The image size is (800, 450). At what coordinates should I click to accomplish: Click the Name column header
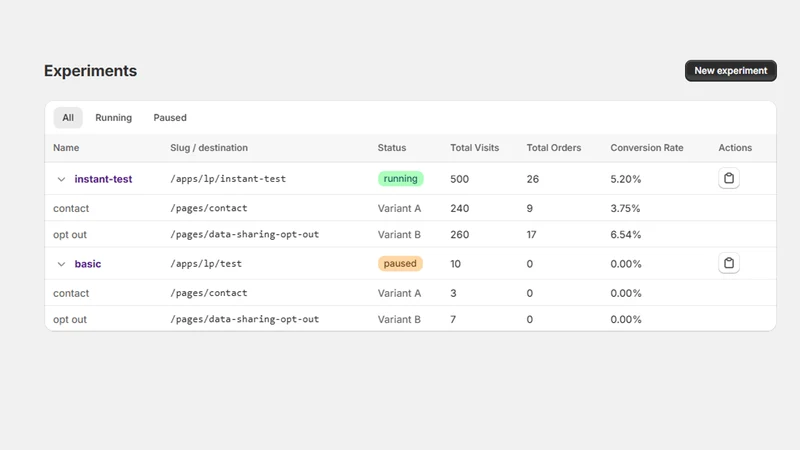tap(66, 147)
